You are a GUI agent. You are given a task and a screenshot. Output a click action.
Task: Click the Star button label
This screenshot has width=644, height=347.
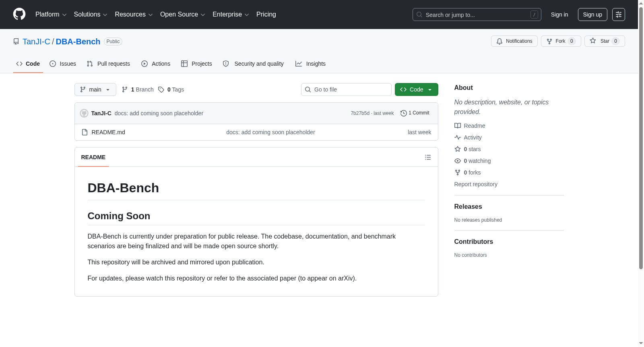[605, 41]
